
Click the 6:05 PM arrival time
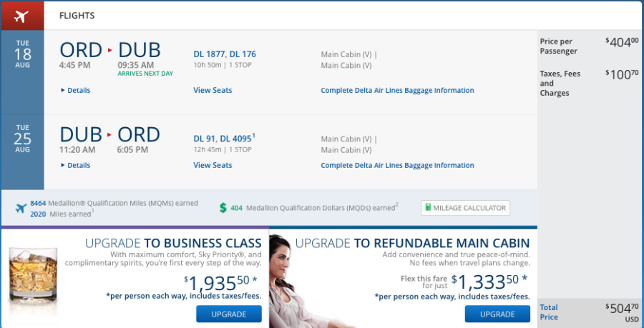(x=132, y=149)
